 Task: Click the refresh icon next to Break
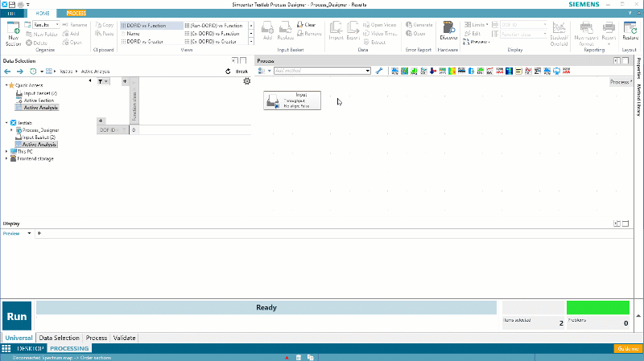pos(229,72)
